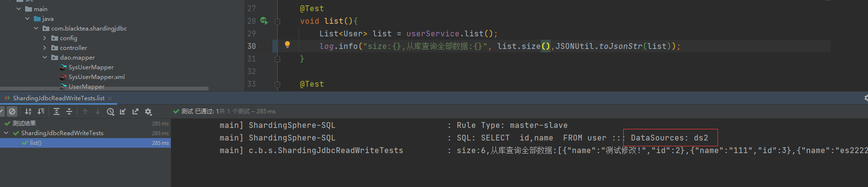
Task: Collapse com.blacktea.shardingjdbc package
Action: click(x=36, y=28)
